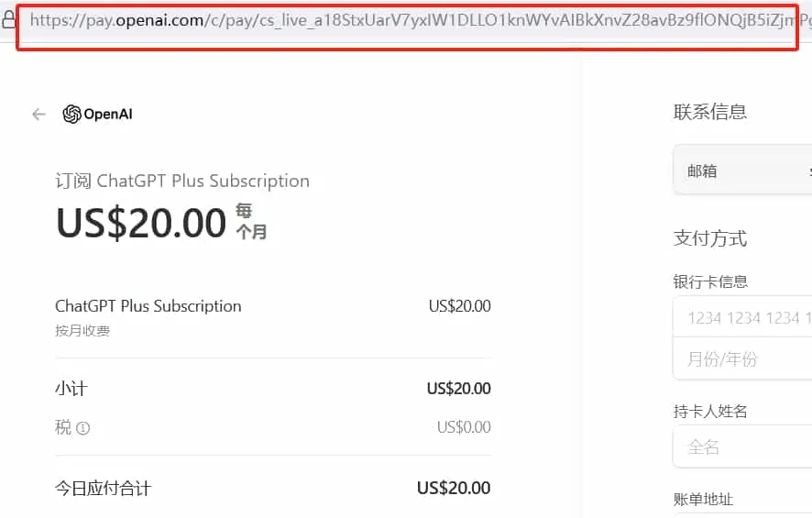Click the 银行卡信息 field label
This screenshot has width=812, height=518.
[710, 282]
